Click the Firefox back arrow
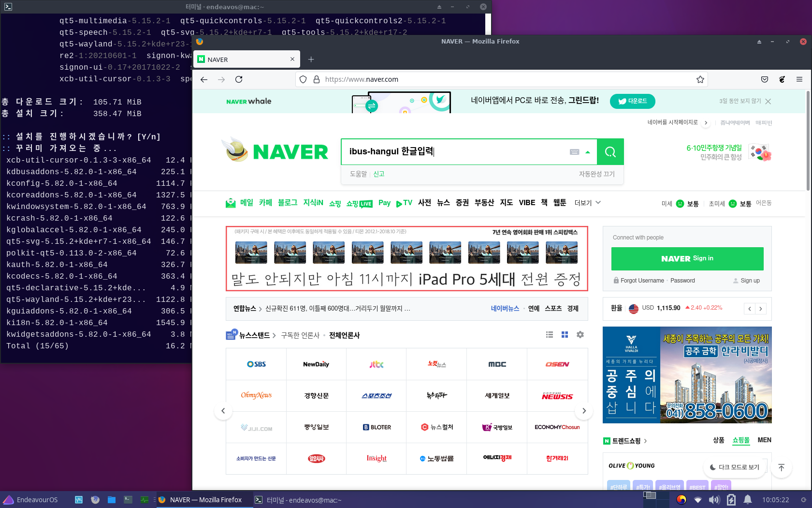The image size is (812, 508). pyautogui.click(x=204, y=79)
